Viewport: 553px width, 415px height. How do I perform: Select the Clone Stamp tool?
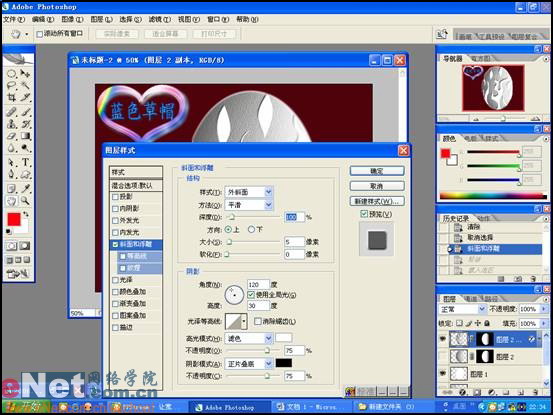pos(12,124)
